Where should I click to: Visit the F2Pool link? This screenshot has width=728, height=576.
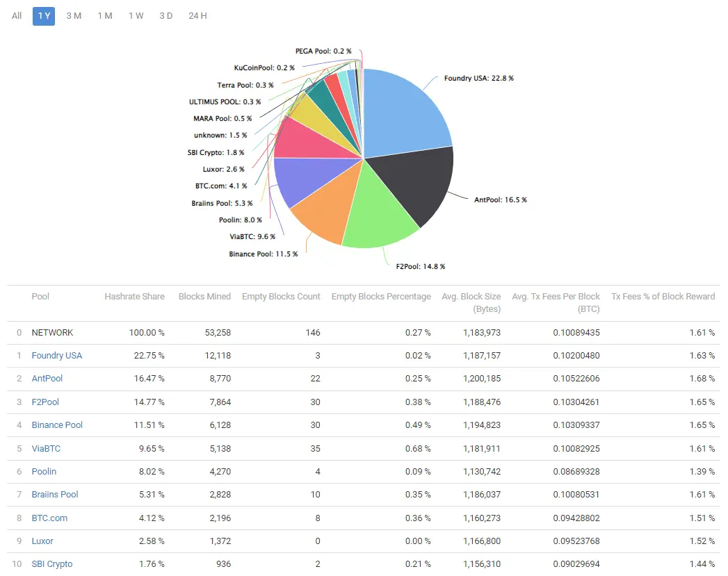pos(45,402)
